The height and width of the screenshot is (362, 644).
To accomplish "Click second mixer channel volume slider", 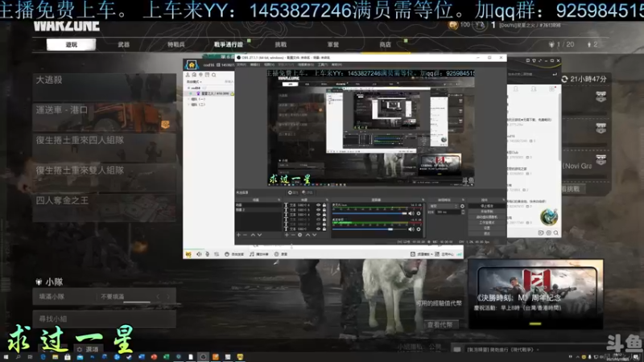I will (x=369, y=229).
